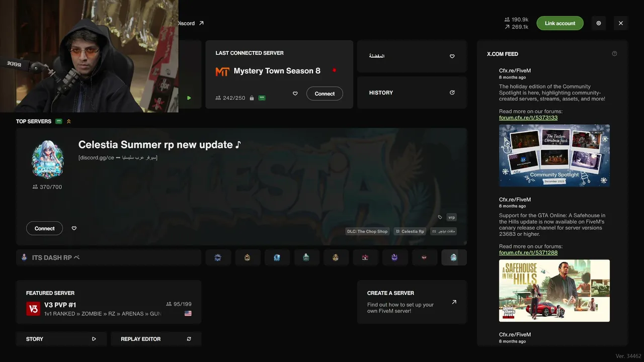
Task: Click the Celestia Rp tag
Action: pos(410,231)
